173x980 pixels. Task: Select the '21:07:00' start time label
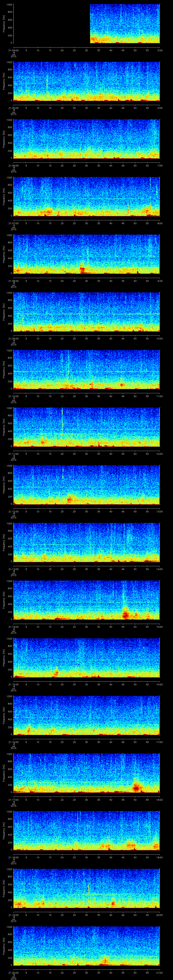13,223
